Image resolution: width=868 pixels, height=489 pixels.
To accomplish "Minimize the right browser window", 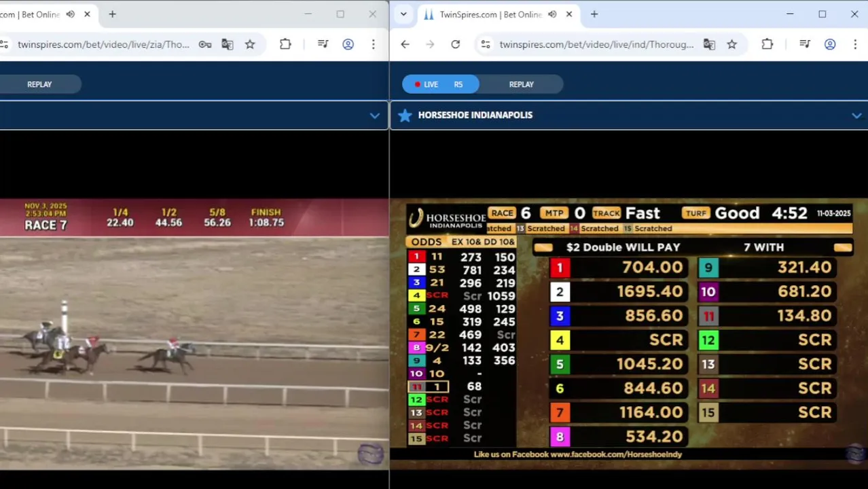I will (x=790, y=14).
